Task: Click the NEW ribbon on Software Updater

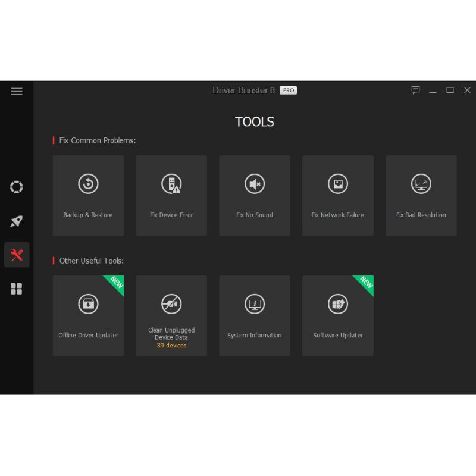Action: click(365, 283)
